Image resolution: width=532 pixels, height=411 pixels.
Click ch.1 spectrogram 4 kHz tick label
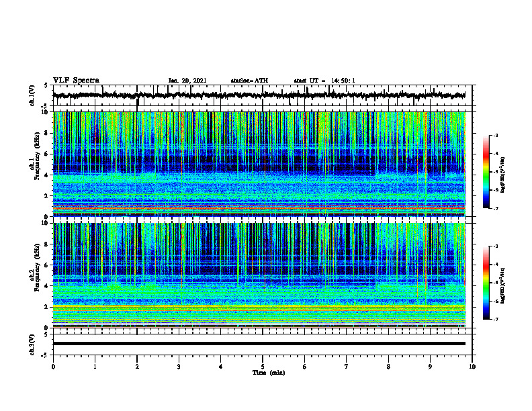pyautogui.click(x=47, y=175)
